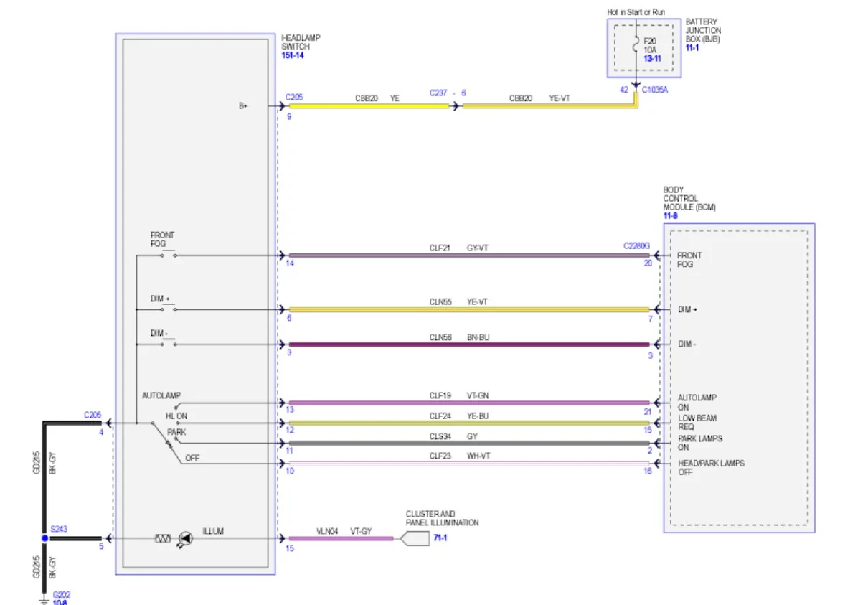Click the Hot in Start or Run note
868x605 pixels.
tap(636, 12)
